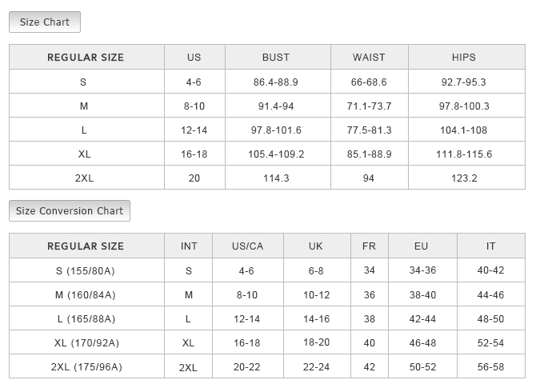Viewport: 536px width, 392px height.
Task: Click the EU size 38-40 cell
Action: pyautogui.click(x=422, y=295)
